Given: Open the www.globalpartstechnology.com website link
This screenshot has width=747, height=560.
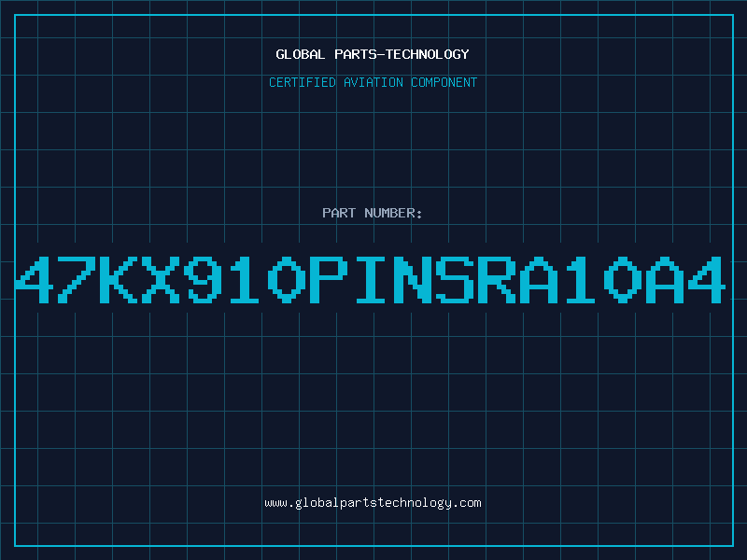Looking at the screenshot, I should (x=373, y=503).
